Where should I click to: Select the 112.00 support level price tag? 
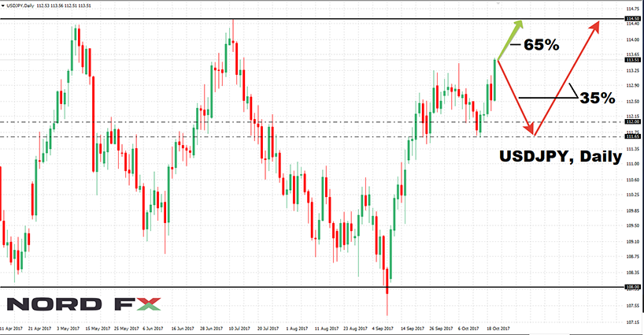click(x=631, y=122)
